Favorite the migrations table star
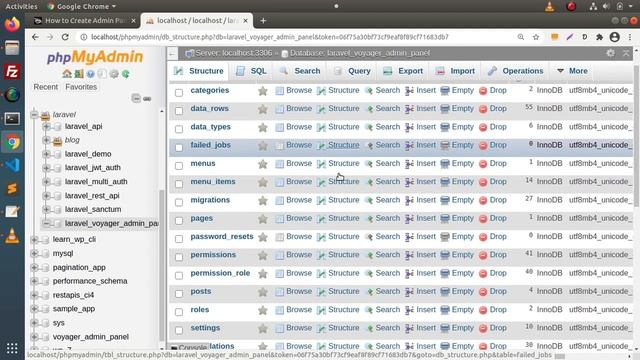Screen dimensions: 640x360 pyautogui.click(x=263, y=200)
